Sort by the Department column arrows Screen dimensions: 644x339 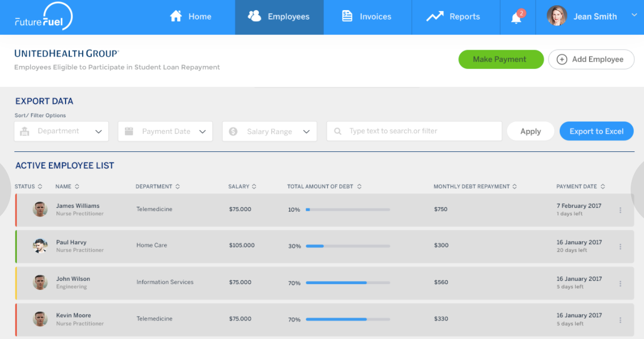click(x=177, y=187)
